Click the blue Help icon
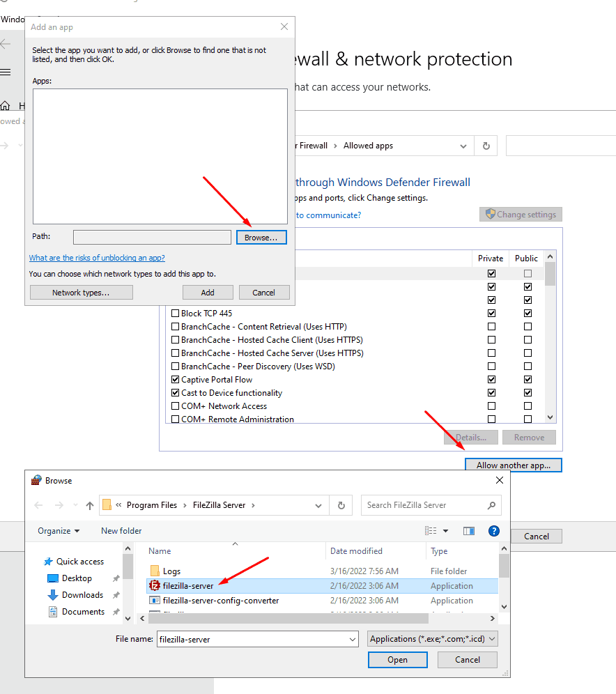Image resolution: width=616 pixels, height=694 pixels. tap(494, 531)
